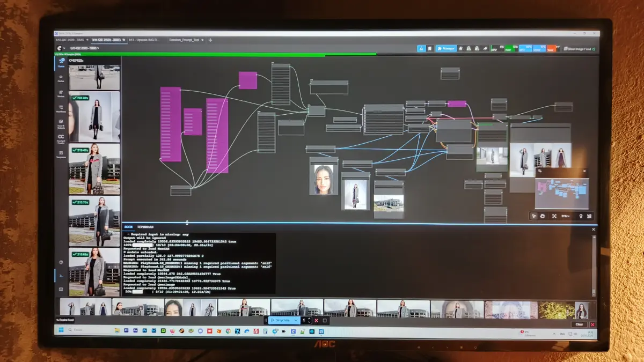Click the Запустить run button
The height and width of the screenshot is (362, 644).
pos(280,320)
